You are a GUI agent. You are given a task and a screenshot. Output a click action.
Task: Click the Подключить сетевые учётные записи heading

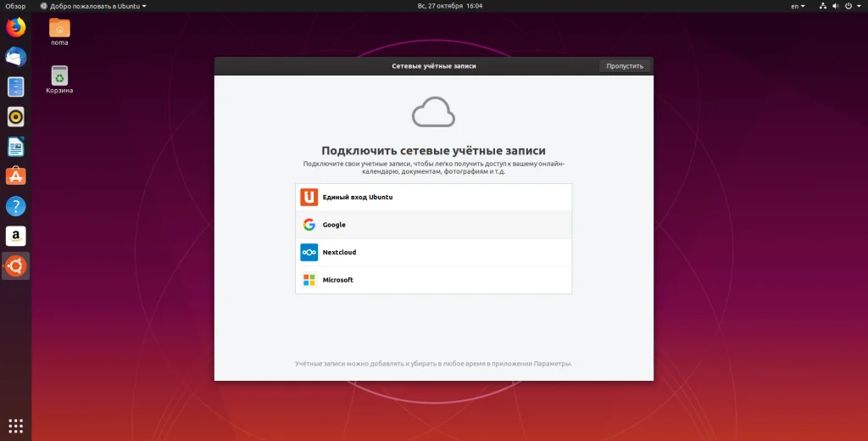pyautogui.click(x=433, y=151)
